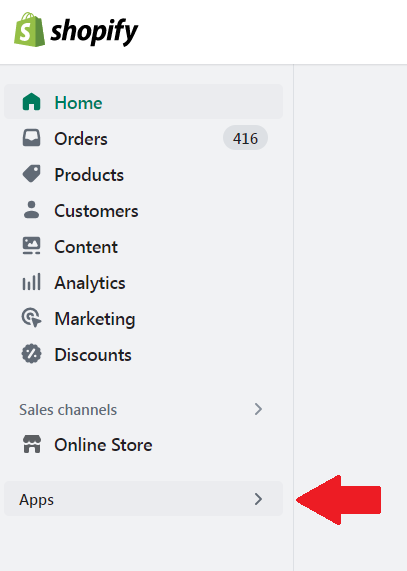Click the Orders inbox icon
Image resolution: width=407 pixels, height=571 pixels.
click(31, 138)
